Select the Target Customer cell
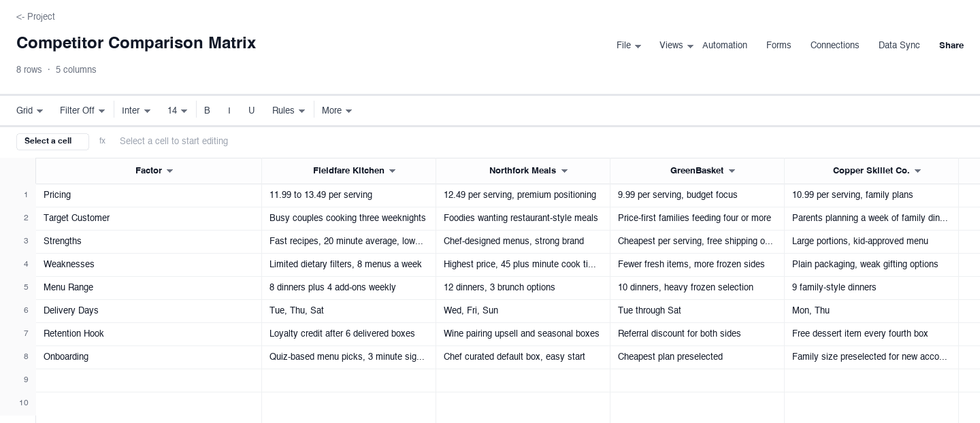This screenshot has height=423, width=980. (x=148, y=218)
